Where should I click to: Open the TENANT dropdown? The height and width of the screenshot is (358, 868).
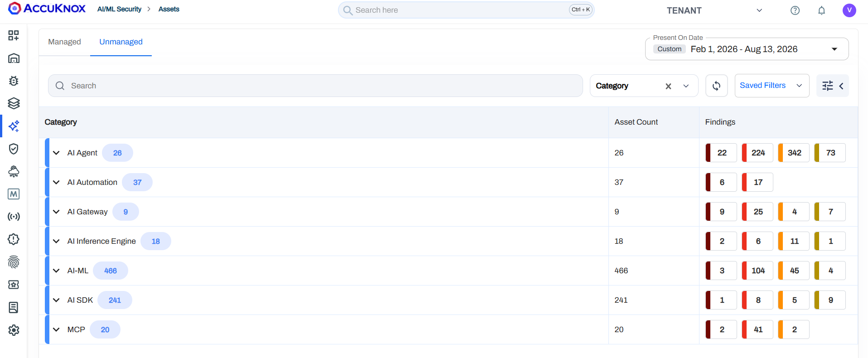(x=714, y=10)
